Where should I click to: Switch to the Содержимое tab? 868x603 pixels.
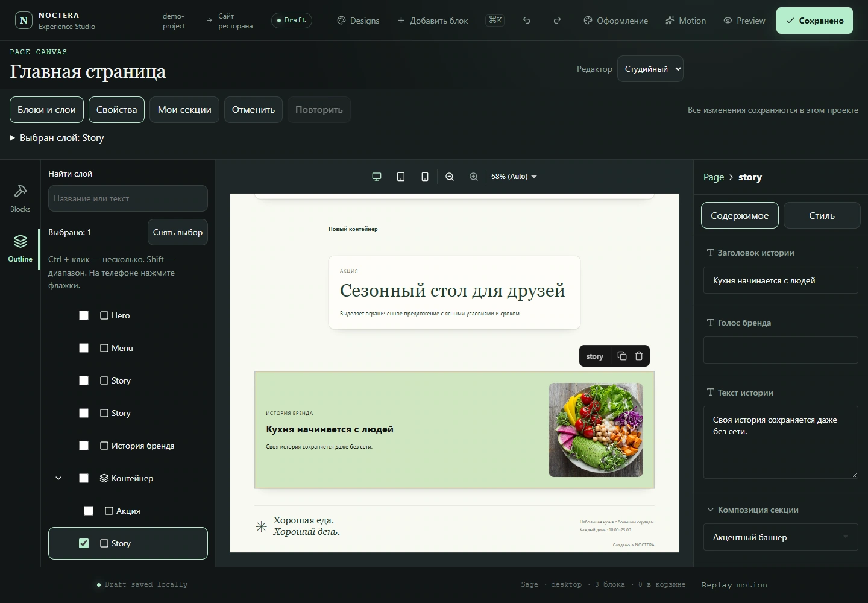740,215
